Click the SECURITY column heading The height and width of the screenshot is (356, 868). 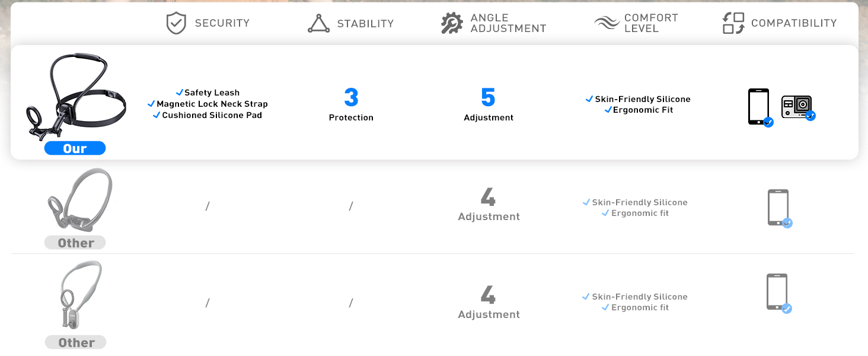click(222, 24)
